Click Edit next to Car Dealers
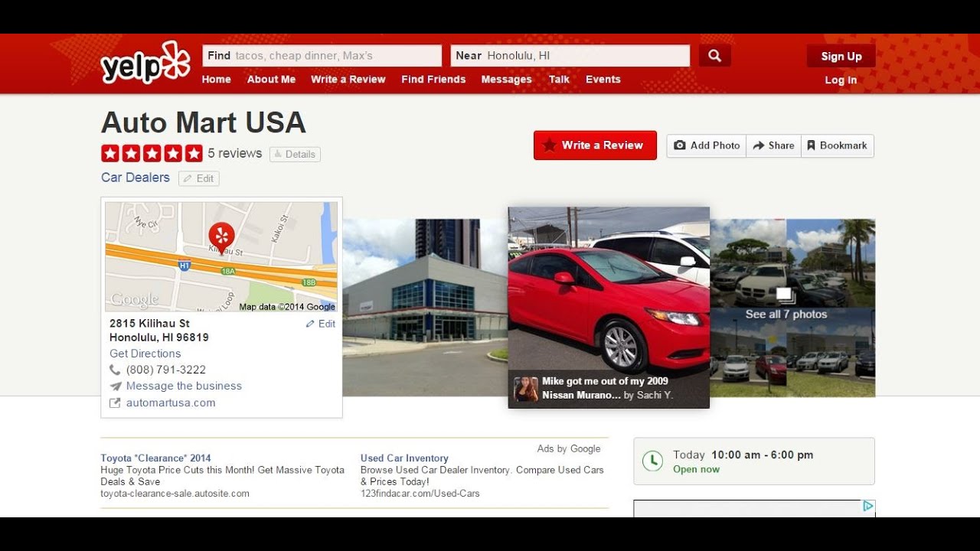 coord(199,178)
